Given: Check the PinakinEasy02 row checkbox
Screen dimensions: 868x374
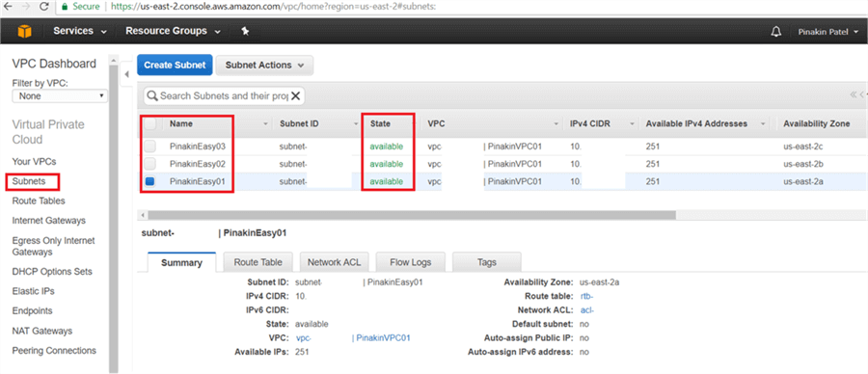Looking at the screenshot, I should pos(150,164).
